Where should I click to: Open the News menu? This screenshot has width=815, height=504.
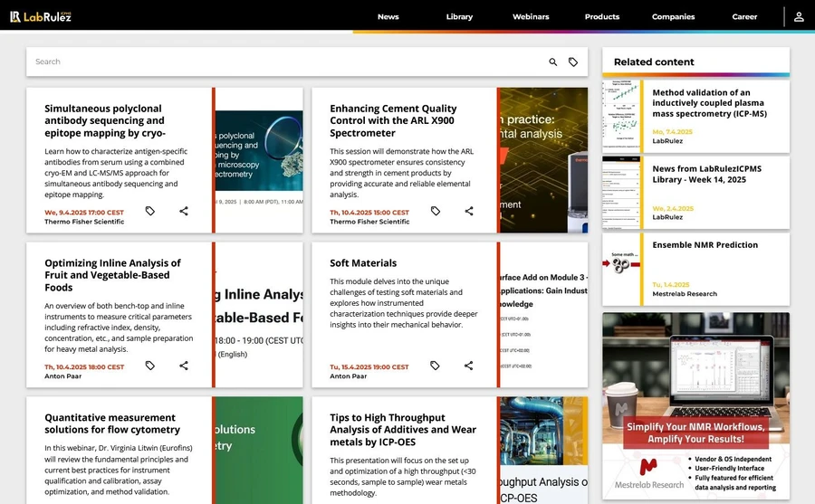pos(388,16)
